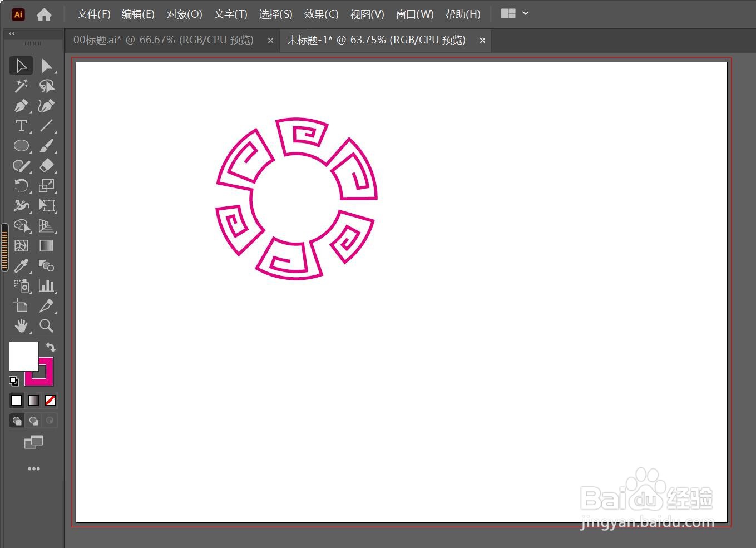This screenshot has width=756, height=548.
Task: Select the Warp/Width tool
Action: pyautogui.click(x=21, y=206)
